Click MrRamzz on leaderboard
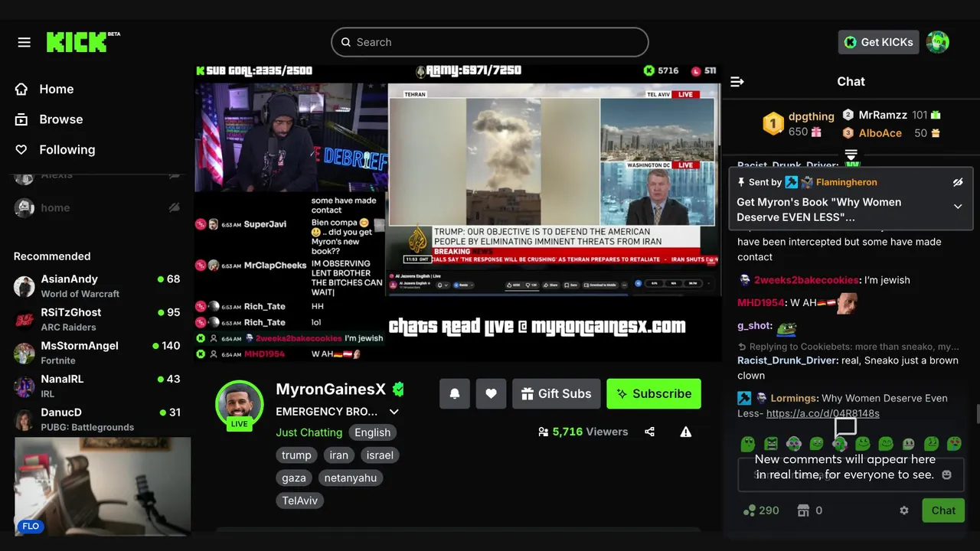 (x=883, y=115)
